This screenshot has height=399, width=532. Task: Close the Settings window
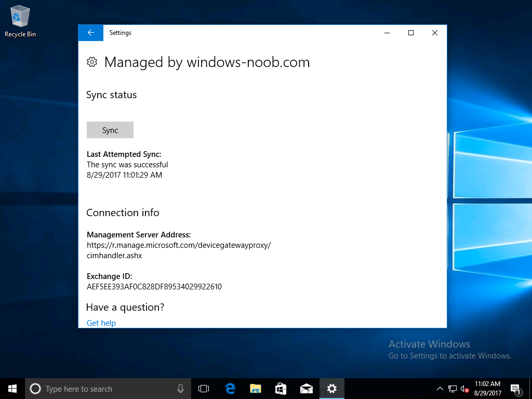coord(435,33)
